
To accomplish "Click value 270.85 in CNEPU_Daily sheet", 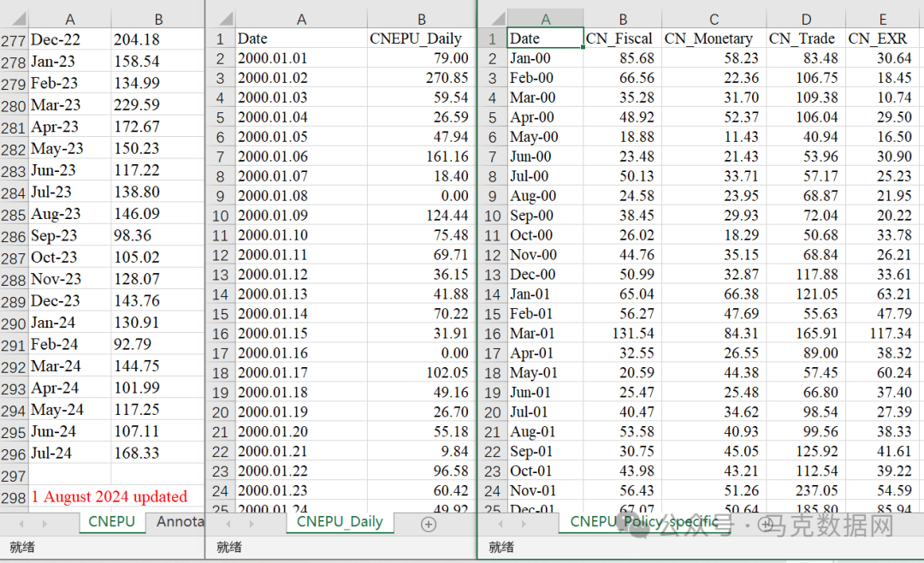I will [x=421, y=78].
